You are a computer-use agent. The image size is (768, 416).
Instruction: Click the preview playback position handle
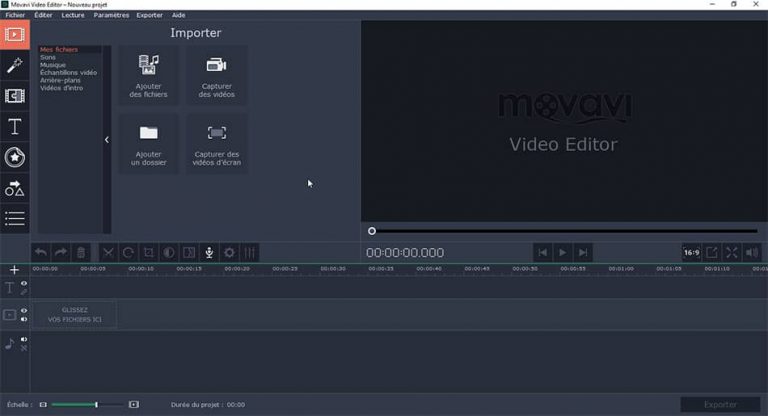[x=372, y=231]
